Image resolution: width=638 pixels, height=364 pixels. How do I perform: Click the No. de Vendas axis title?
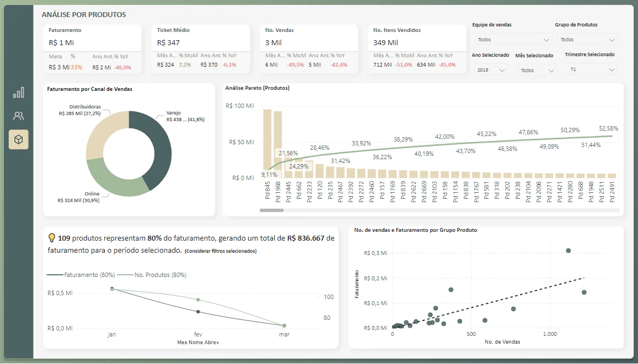coord(502,341)
